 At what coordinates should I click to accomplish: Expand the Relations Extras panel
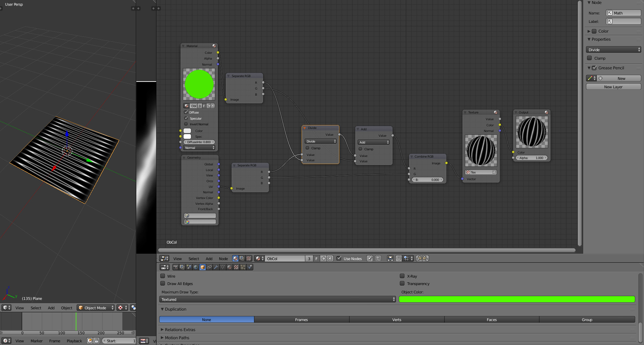click(180, 330)
